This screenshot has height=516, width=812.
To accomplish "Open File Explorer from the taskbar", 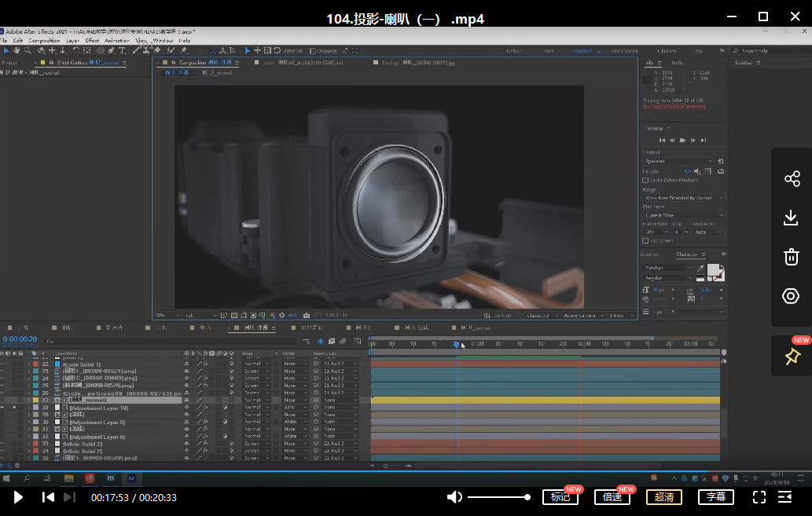I will (x=68, y=478).
